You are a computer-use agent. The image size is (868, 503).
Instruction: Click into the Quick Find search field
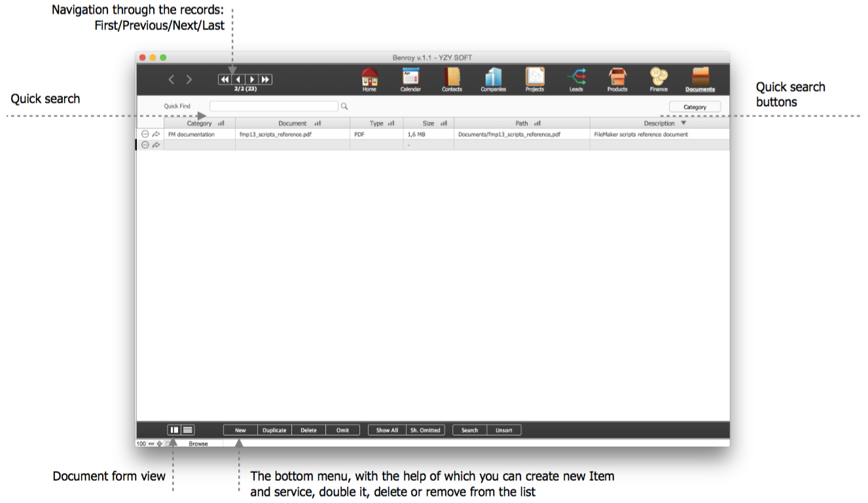274,106
